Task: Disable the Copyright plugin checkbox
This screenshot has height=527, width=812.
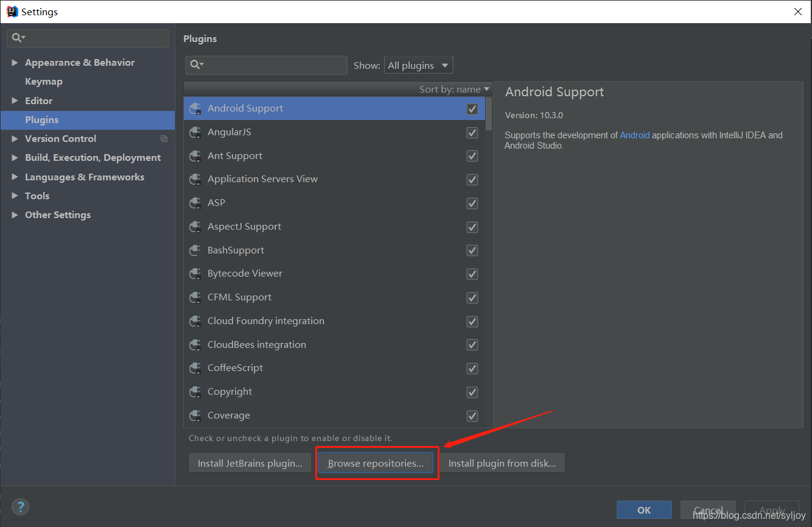Action: 472,392
